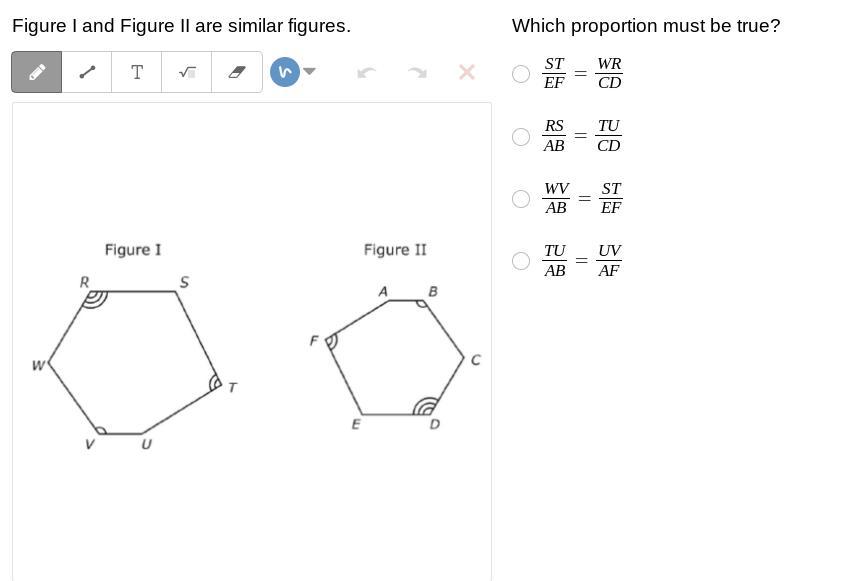Activate the eraser tool

click(237, 72)
